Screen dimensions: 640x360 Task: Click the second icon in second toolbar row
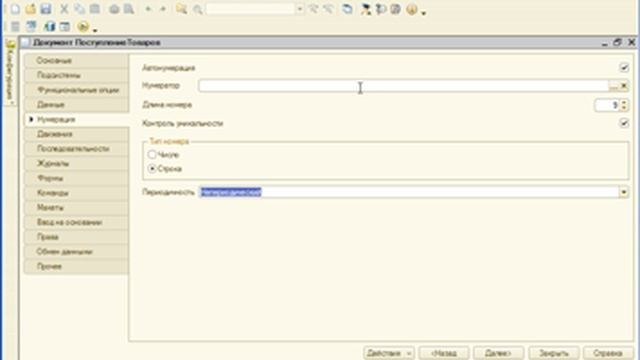pyautogui.click(x=31, y=27)
